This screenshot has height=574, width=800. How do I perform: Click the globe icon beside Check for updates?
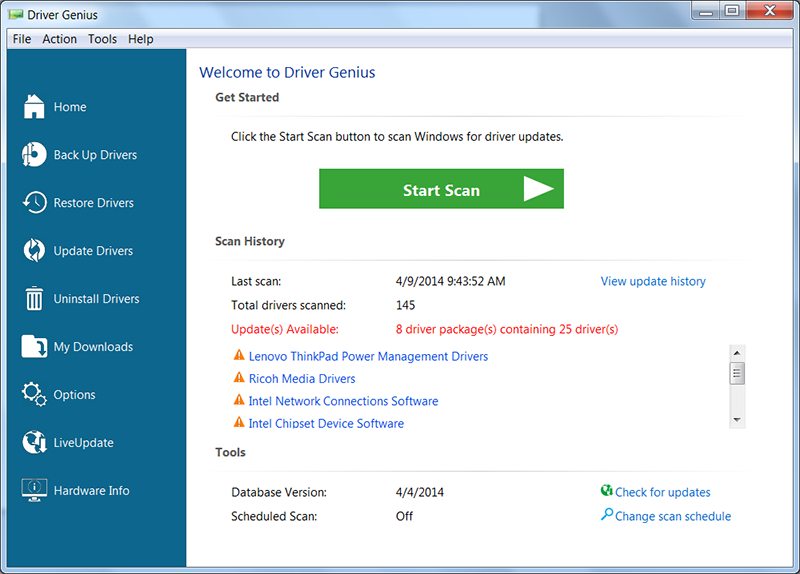click(607, 491)
